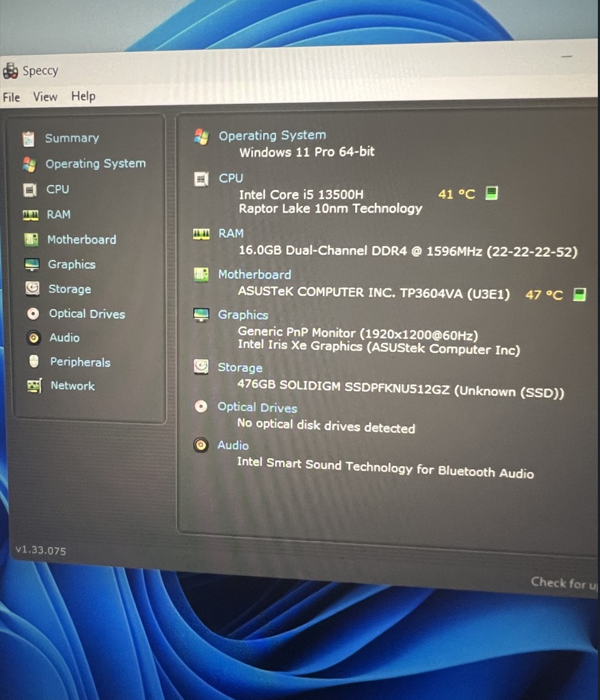Click the chip icon beside CPU heading
600x700 pixels.
201,180
